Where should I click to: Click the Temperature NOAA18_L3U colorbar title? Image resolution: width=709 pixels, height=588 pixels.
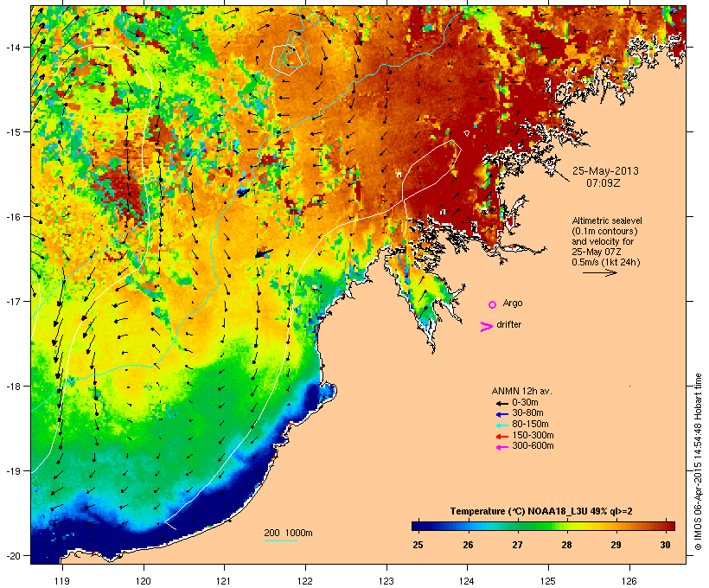(541, 512)
